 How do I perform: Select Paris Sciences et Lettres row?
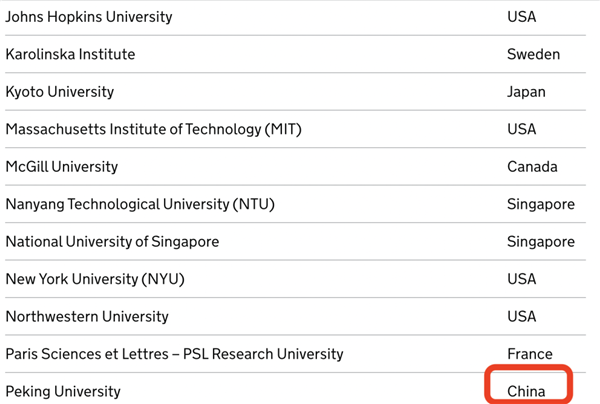click(295, 354)
